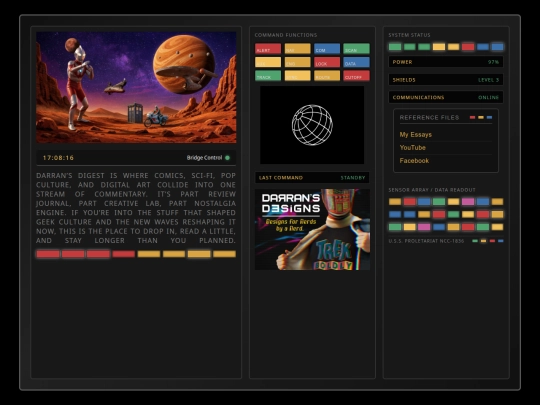The height and width of the screenshot is (405, 540).
Task: Click the red System Status indicator light
Action: pos(468,47)
